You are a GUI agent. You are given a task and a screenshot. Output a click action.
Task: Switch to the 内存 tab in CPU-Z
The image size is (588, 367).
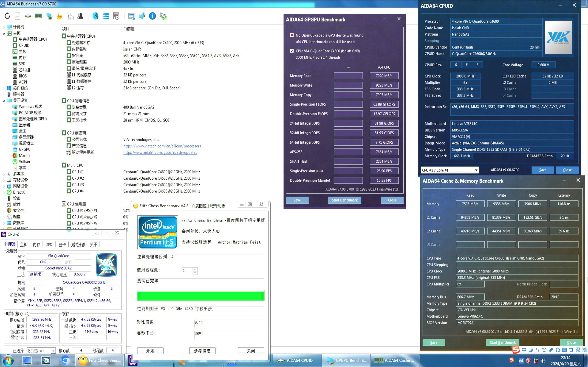37,245
